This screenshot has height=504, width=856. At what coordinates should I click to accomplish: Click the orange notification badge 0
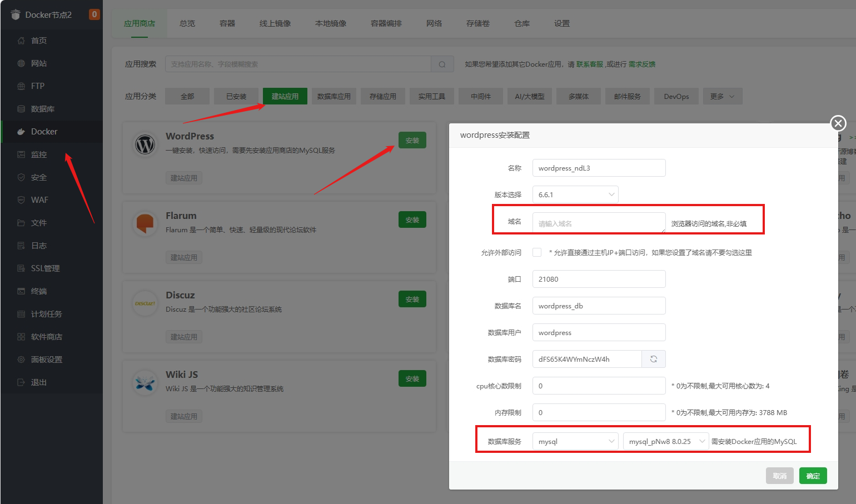click(94, 14)
